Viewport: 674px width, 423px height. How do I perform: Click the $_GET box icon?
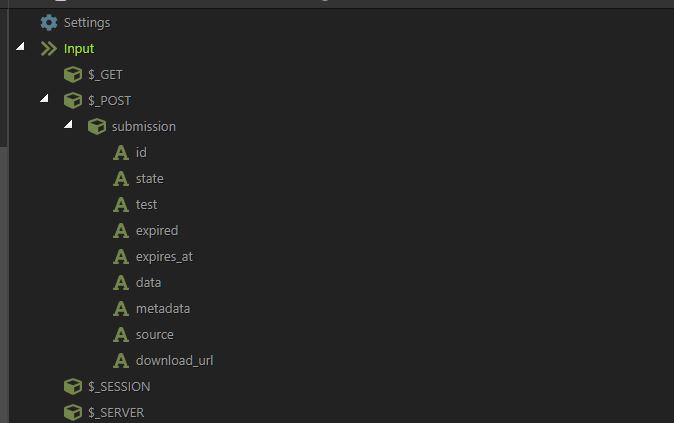click(x=72, y=74)
